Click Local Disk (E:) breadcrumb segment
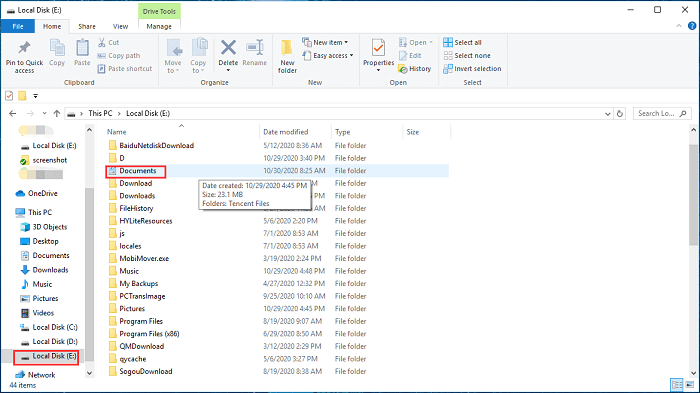This screenshot has height=393, width=700. 148,113
